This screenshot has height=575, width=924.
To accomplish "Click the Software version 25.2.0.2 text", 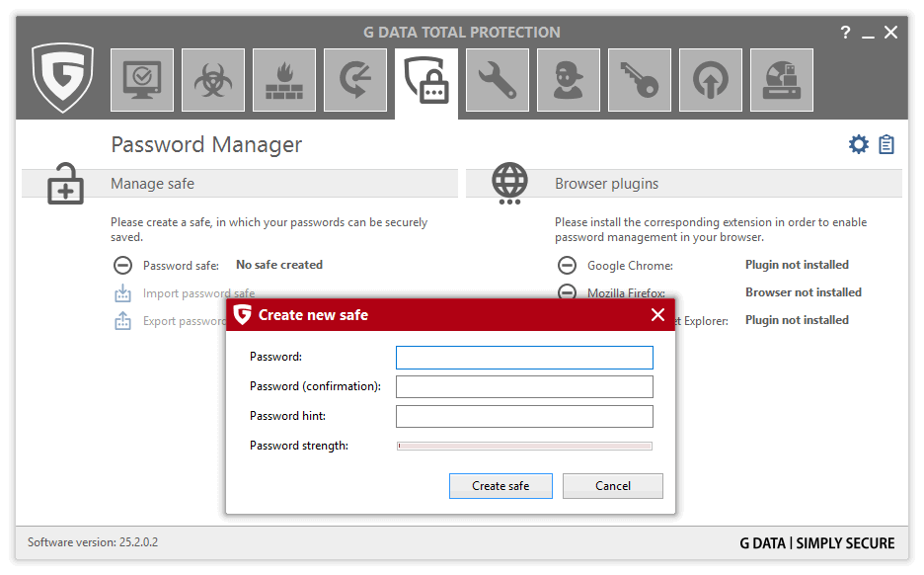I will 93,542.
